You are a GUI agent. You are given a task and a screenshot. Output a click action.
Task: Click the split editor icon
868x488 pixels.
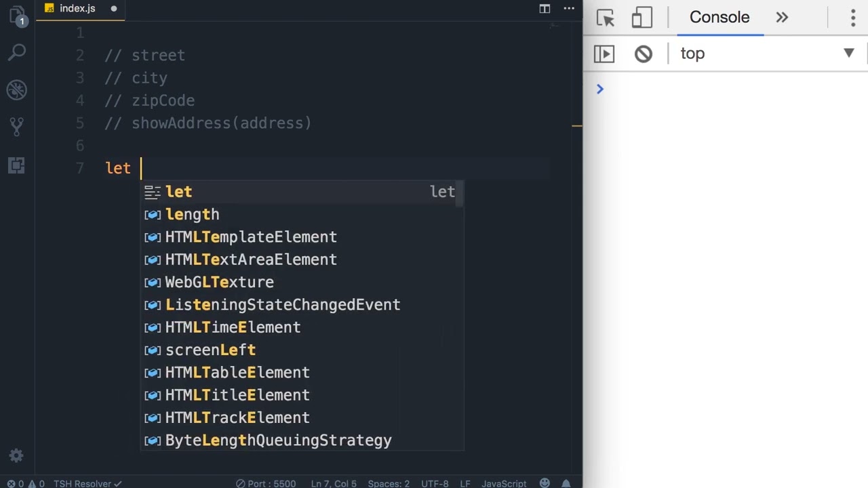coord(545,9)
